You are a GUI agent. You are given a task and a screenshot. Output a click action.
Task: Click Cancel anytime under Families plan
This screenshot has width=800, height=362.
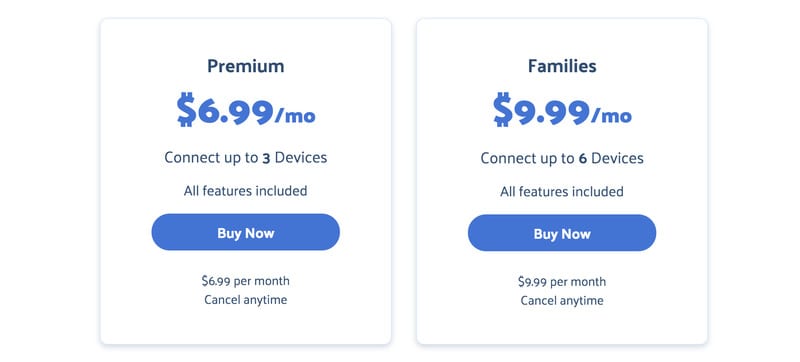tap(562, 300)
